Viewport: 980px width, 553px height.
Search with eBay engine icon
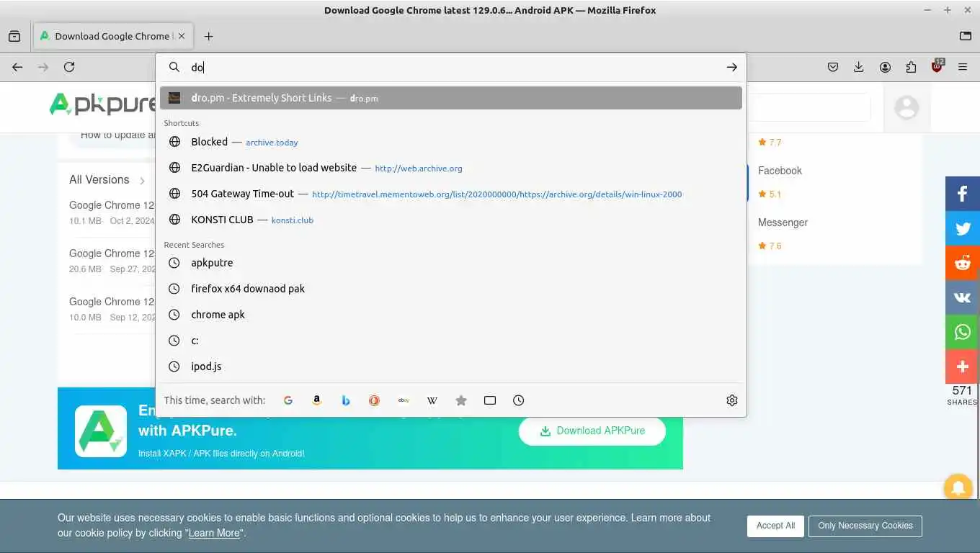(x=404, y=400)
